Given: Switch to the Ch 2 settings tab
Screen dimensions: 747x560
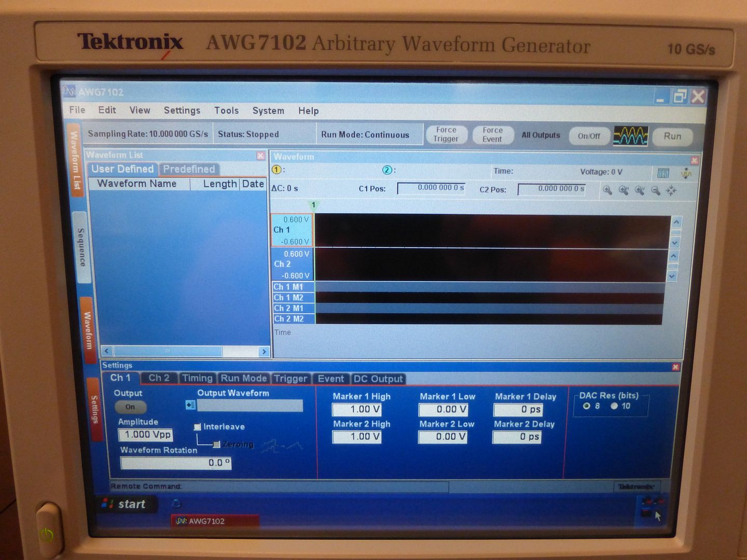Looking at the screenshot, I should pyautogui.click(x=159, y=378).
